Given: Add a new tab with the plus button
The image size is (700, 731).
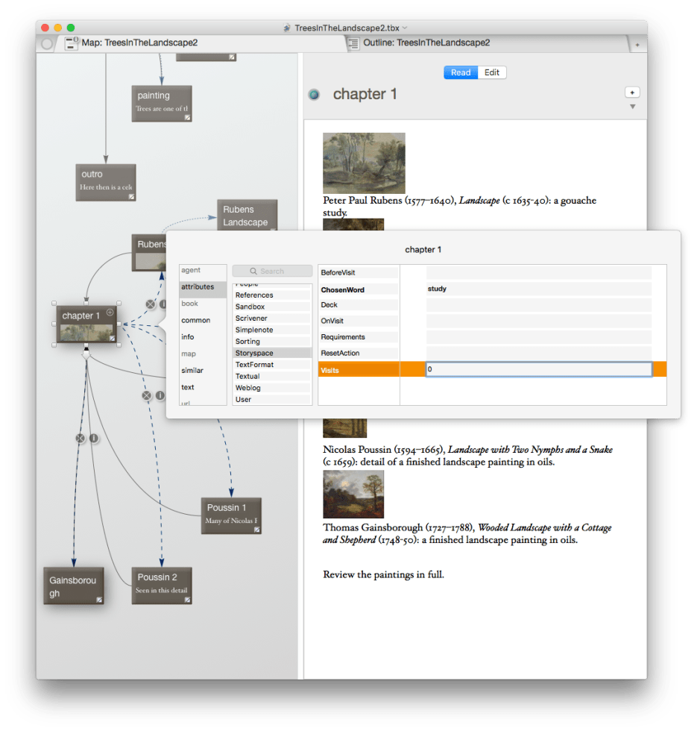Looking at the screenshot, I should point(637,45).
